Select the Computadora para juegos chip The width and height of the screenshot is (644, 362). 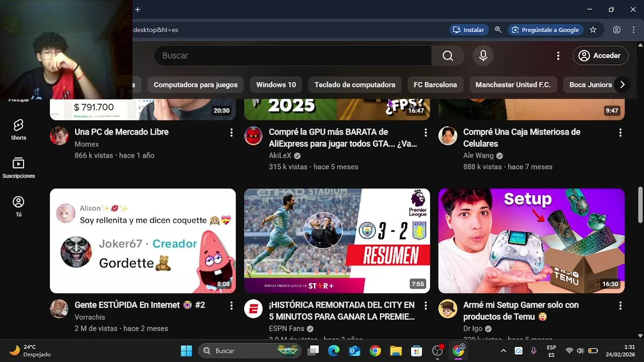click(196, 85)
